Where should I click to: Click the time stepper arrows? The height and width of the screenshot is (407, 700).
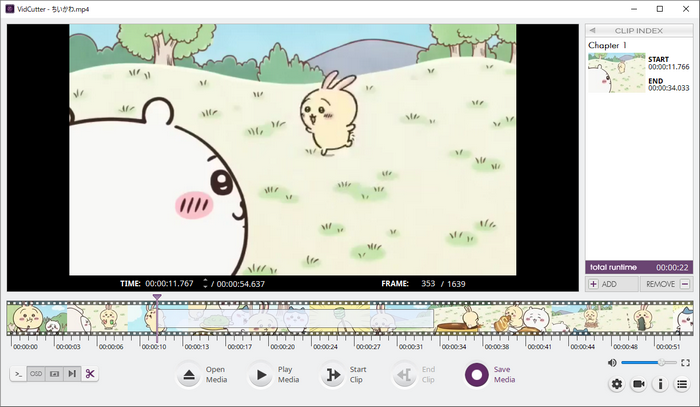coord(205,284)
